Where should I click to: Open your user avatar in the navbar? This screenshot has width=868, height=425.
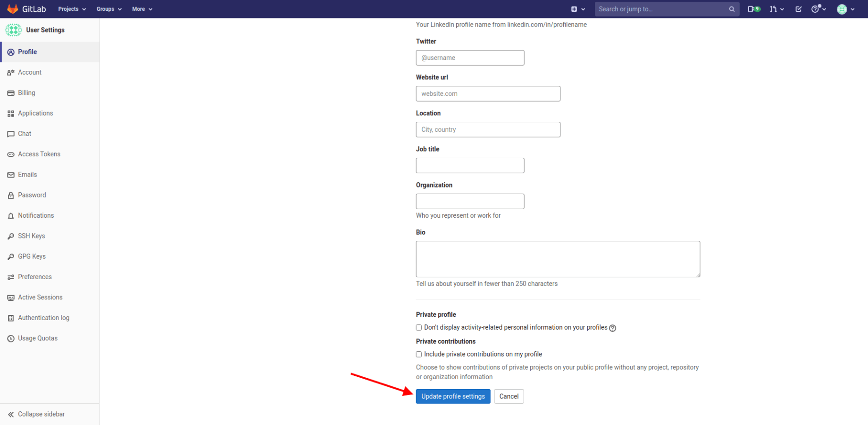pyautogui.click(x=843, y=9)
